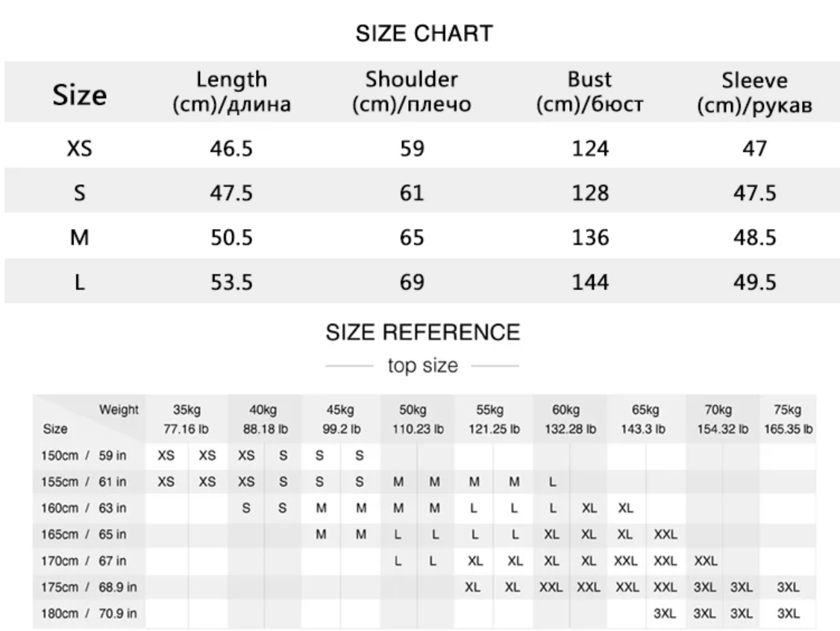Click the Shoulder (cm) column header
This screenshot has width=840, height=631.
pos(412,92)
